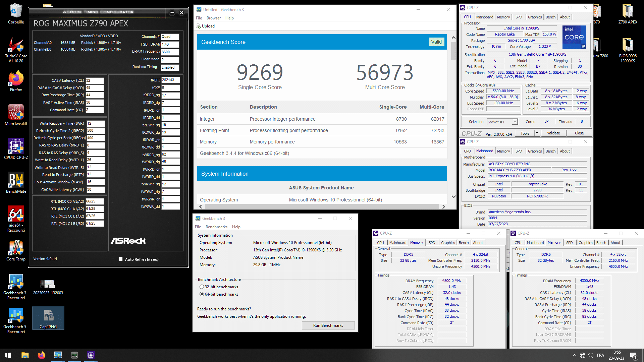Launch MemTweakIt desktop icon
The width and height of the screenshot is (644, 362).
[16, 115]
